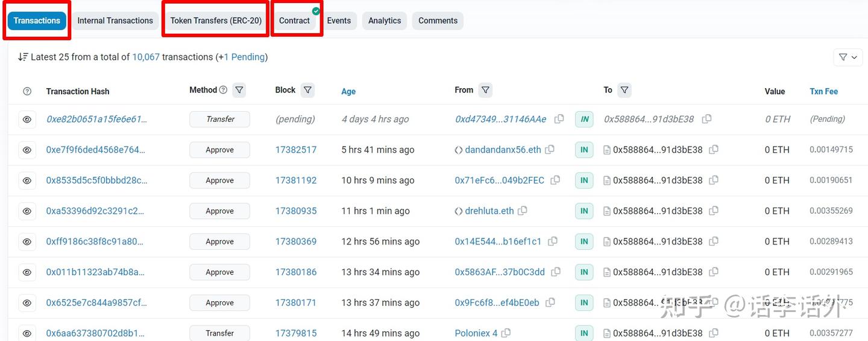Click the Block column filter icon
This screenshot has width=868, height=341.
307,90
